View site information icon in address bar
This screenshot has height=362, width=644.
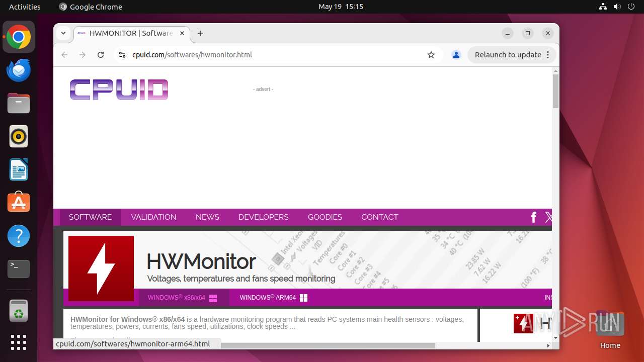tap(122, 55)
